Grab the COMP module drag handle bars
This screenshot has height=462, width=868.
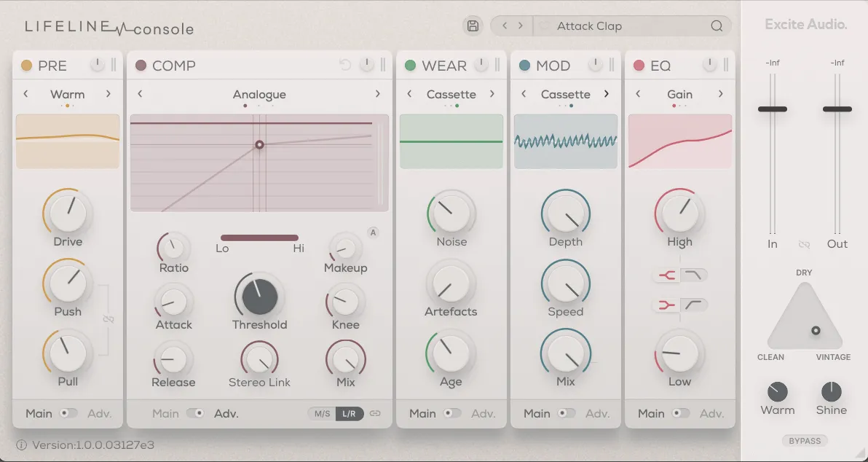[383, 65]
